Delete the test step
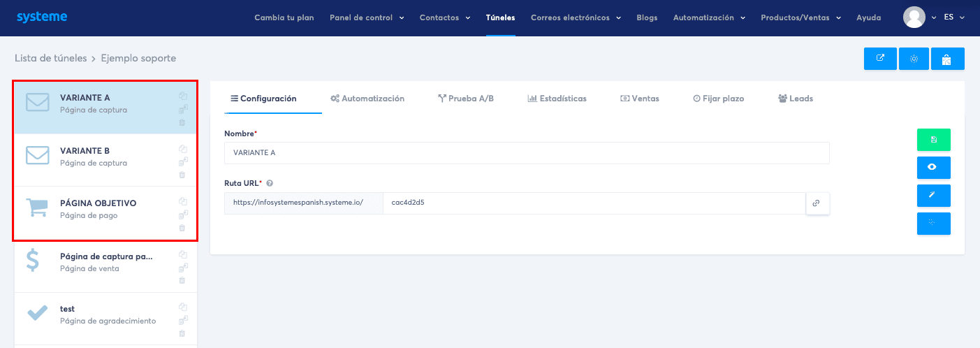 182,333
